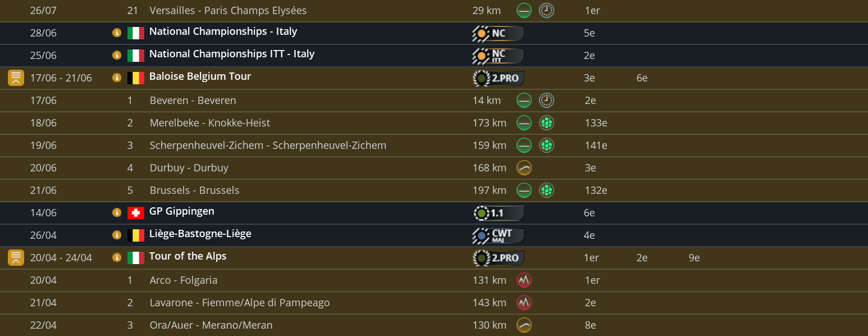The width and height of the screenshot is (868, 336).
Task: Open the GP Gippingen race page
Action: coord(181,211)
